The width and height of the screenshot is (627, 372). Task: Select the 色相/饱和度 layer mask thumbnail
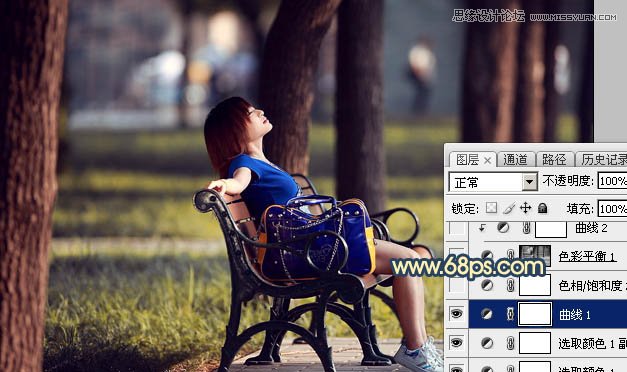535,285
